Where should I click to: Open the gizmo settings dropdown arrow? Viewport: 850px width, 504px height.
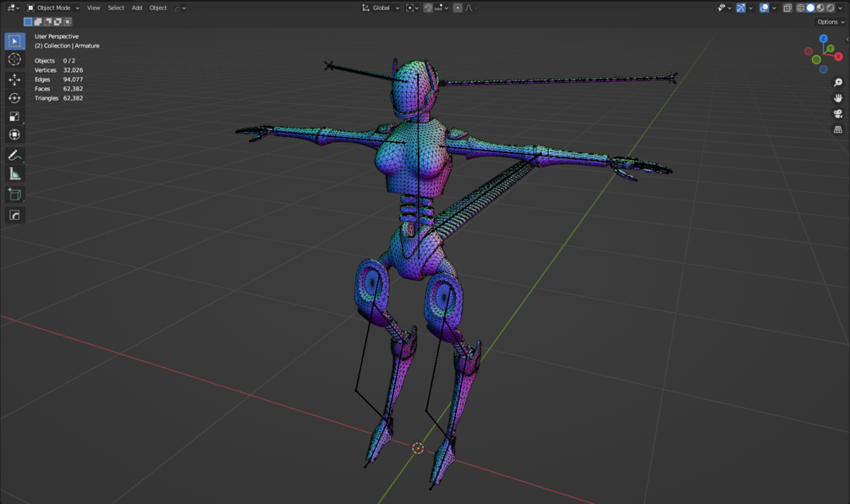tap(751, 8)
